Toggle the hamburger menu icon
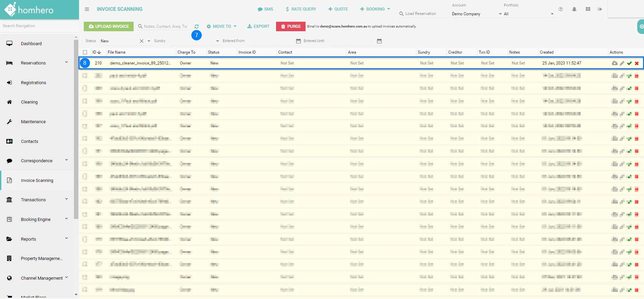Viewport: 644px width, 299px height. pyautogui.click(x=87, y=9)
